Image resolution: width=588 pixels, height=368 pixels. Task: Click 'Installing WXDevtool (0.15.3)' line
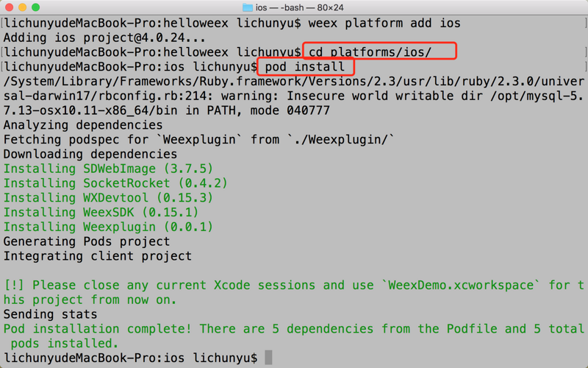click(x=108, y=198)
